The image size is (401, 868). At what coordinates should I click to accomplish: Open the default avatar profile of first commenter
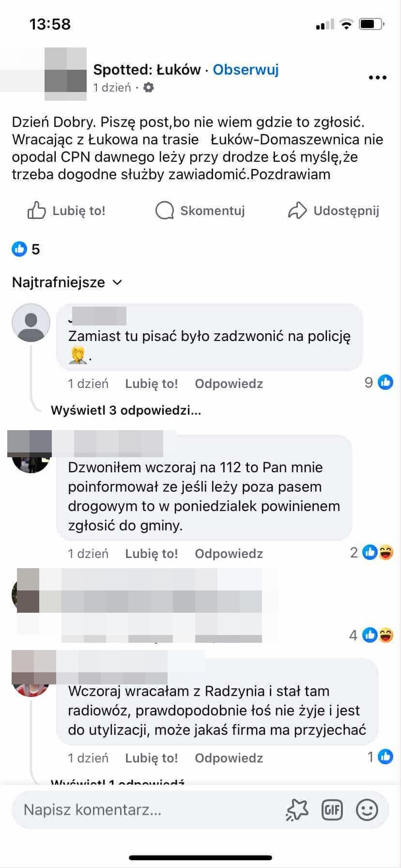point(31,323)
